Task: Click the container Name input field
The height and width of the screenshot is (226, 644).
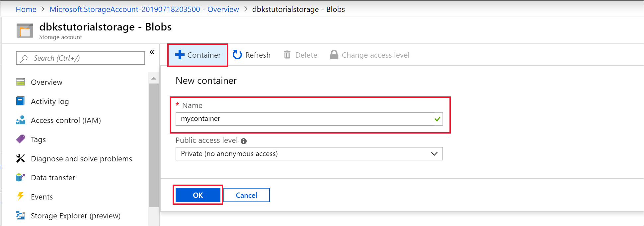Action: tap(309, 119)
